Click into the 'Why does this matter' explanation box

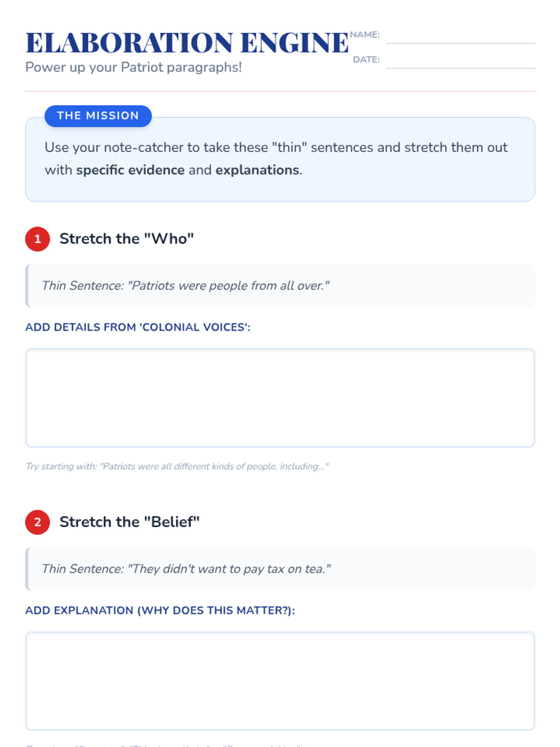[280, 681]
